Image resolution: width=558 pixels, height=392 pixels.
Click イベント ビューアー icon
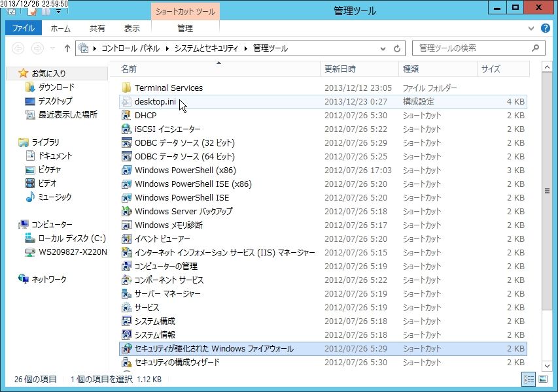(126, 239)
